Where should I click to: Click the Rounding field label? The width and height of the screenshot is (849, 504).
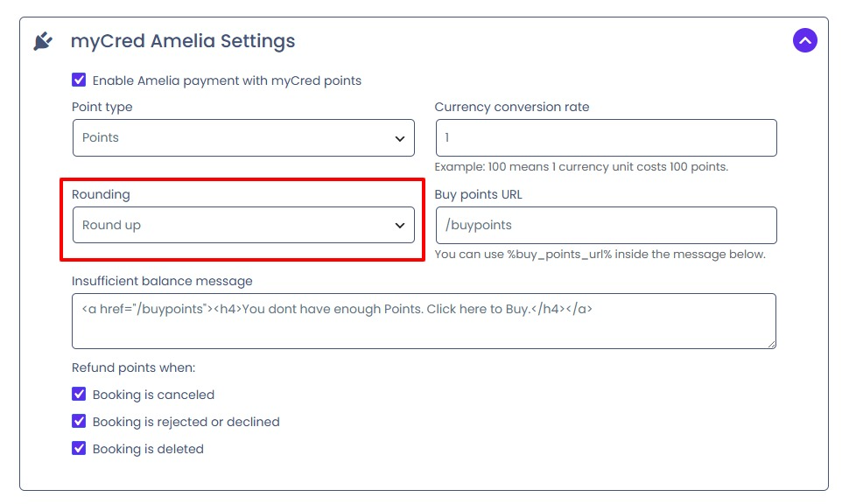coord(101,195)
